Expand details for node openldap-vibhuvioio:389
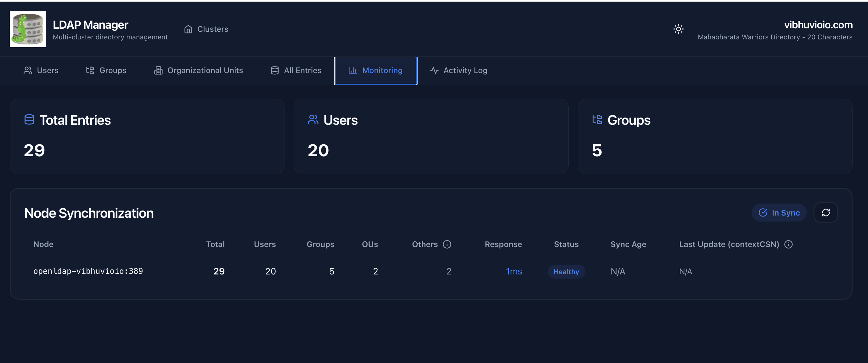The height and width of the screenshot is (363, 868). [x=88, y=271]
